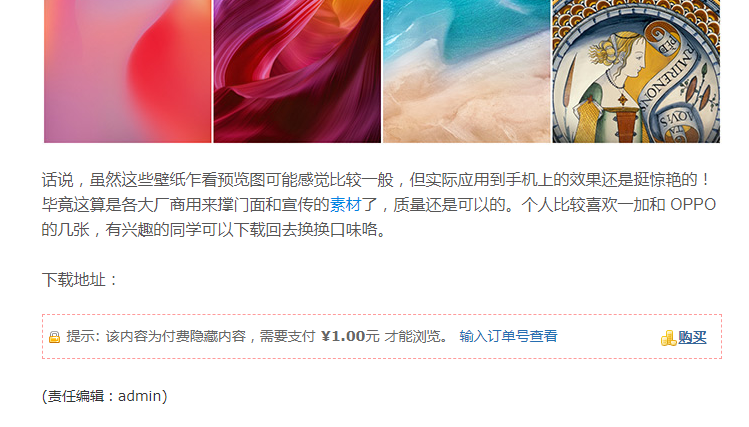The height and width of the screenshot is (427, 749).
Task: Click the gold coins icon beside 购买
Action: pos(668,338)
